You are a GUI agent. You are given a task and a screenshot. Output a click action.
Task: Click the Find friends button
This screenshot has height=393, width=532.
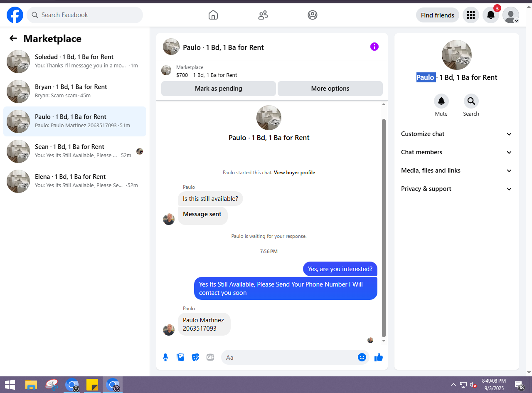438,15
